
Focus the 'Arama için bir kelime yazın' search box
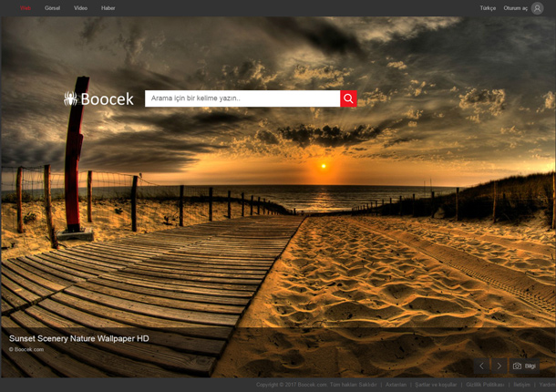click(242, 98)
